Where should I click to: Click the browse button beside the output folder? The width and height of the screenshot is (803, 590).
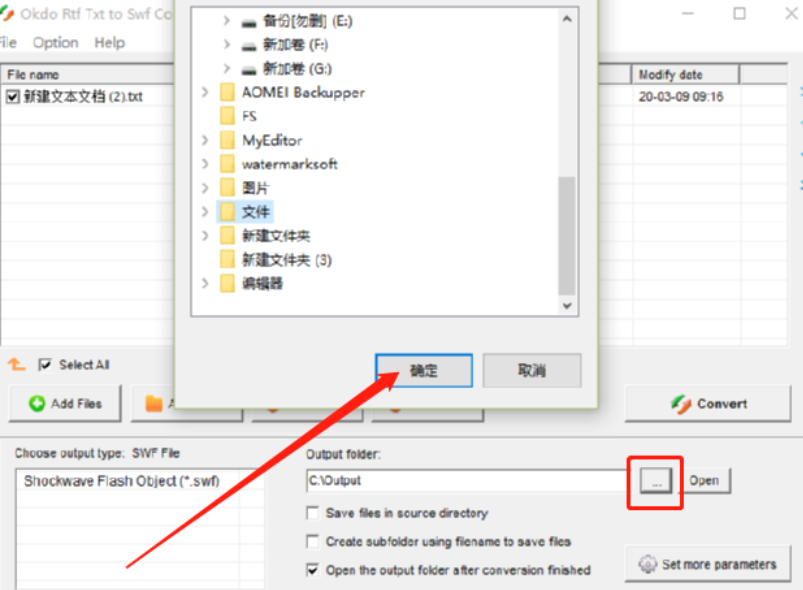point(656,481)
